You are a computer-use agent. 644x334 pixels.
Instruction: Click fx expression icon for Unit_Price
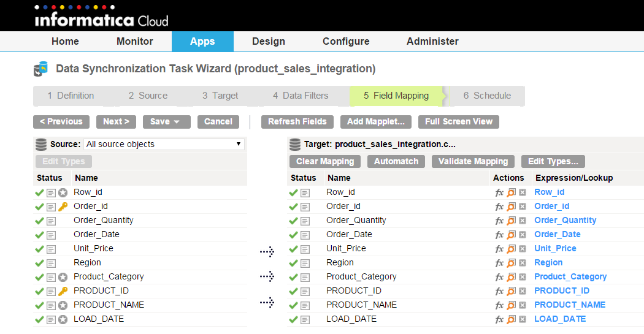(499, 249)
